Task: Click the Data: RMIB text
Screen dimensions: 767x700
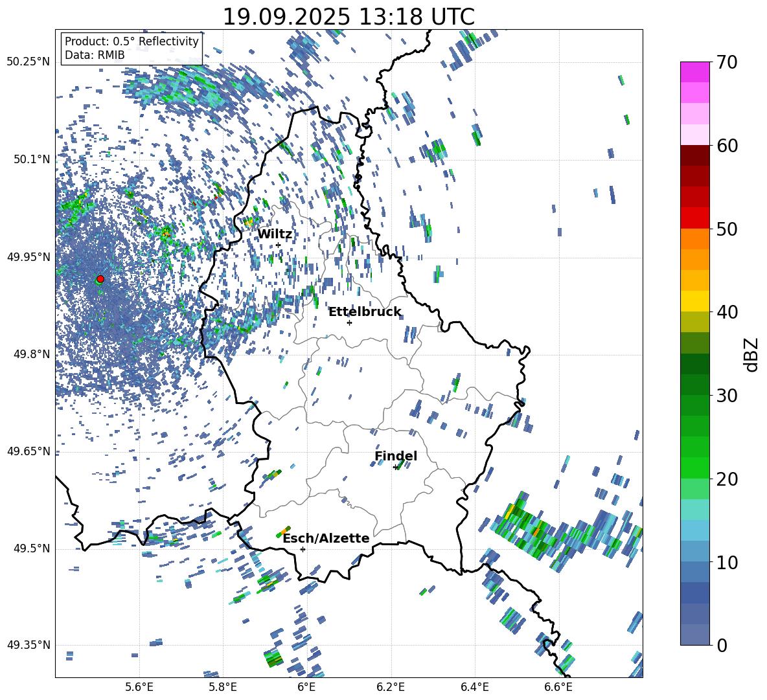Action: [95, 55]
